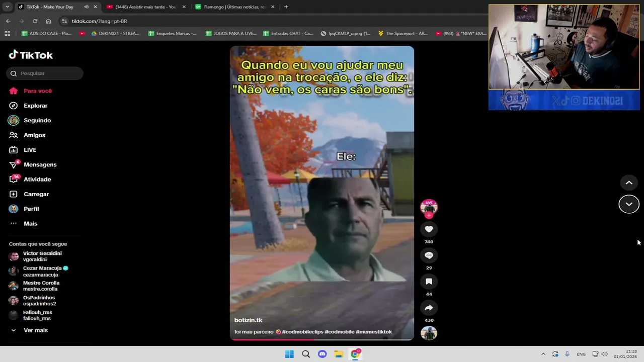Open the taskbar volume control

(x=605, y=354)
